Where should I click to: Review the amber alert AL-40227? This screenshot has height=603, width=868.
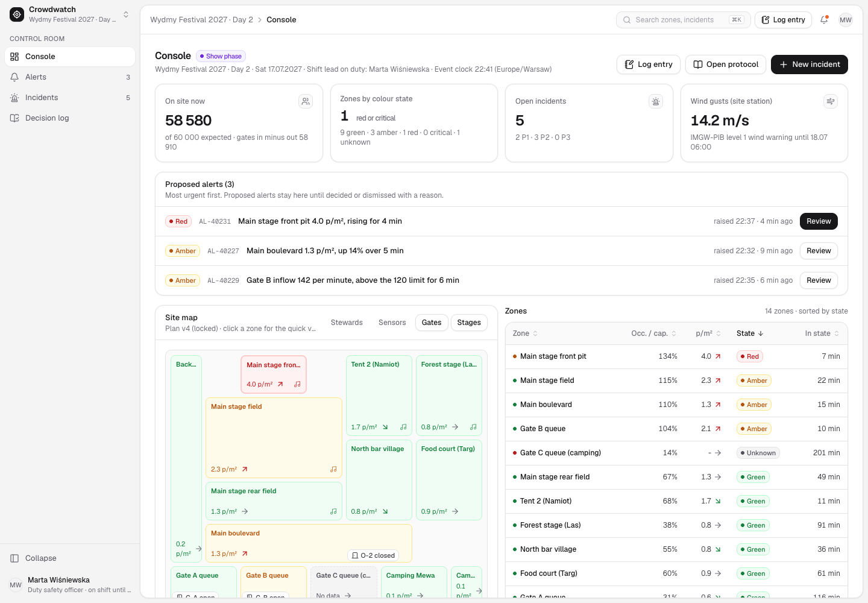[x=819, y=251]
